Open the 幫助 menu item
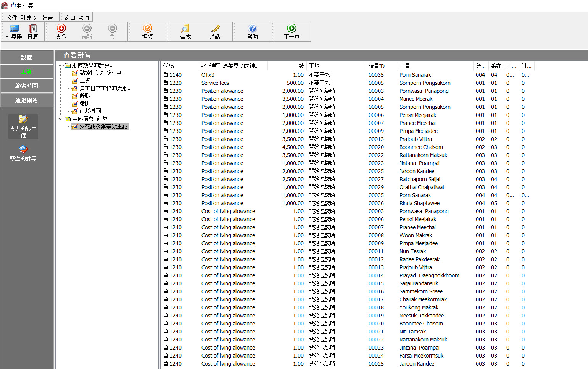The height and width of the screenshot is (369, 588). 84,18
